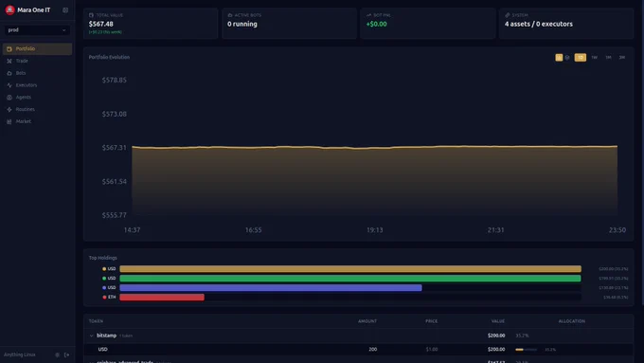This screenshot has height=363, width=644.
Task: Click the Executors activity pulse icon
Action: tap(9, 85)
